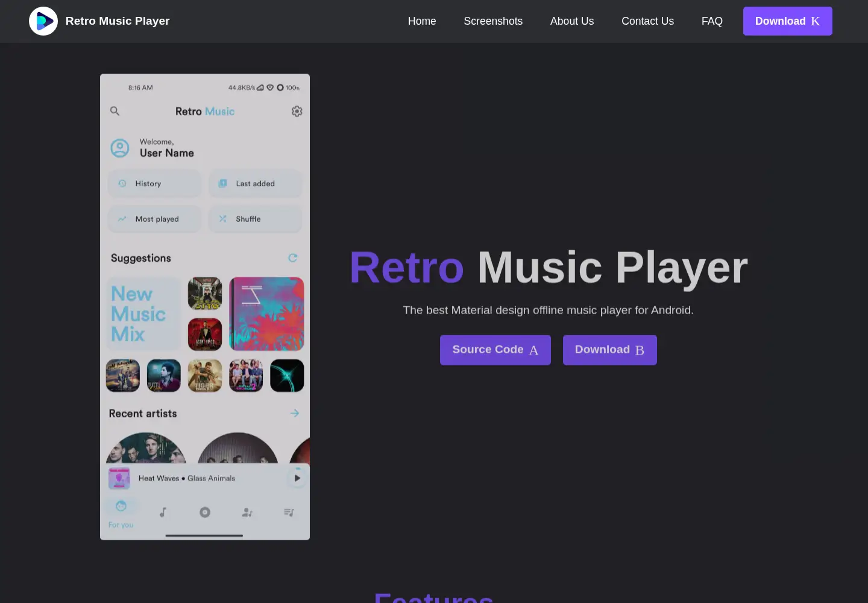Select the Last added tile

coord(256,183)
